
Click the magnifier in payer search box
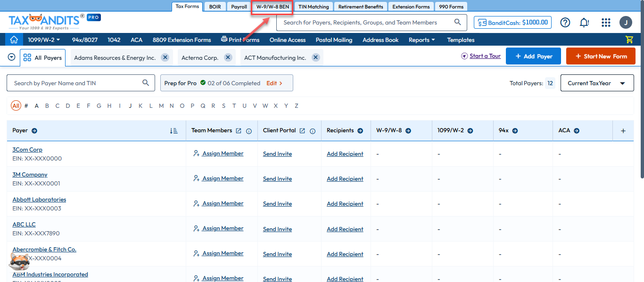coord(146,83)
